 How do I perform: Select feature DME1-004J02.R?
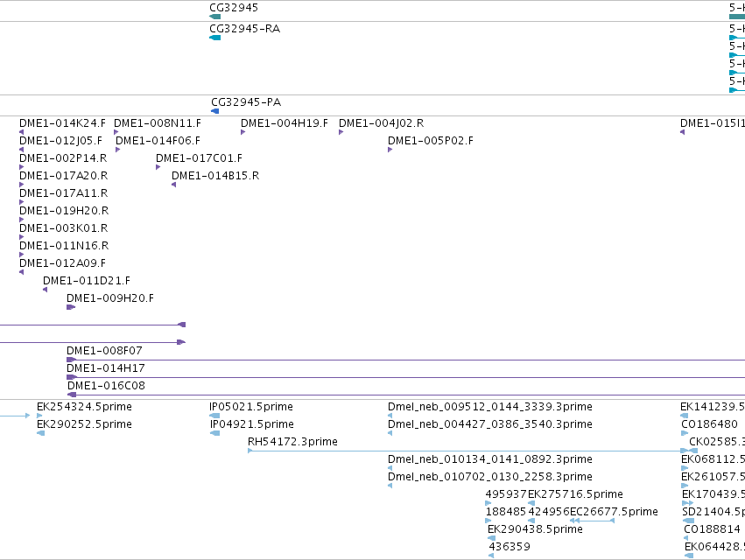click(x=382, y=123)
